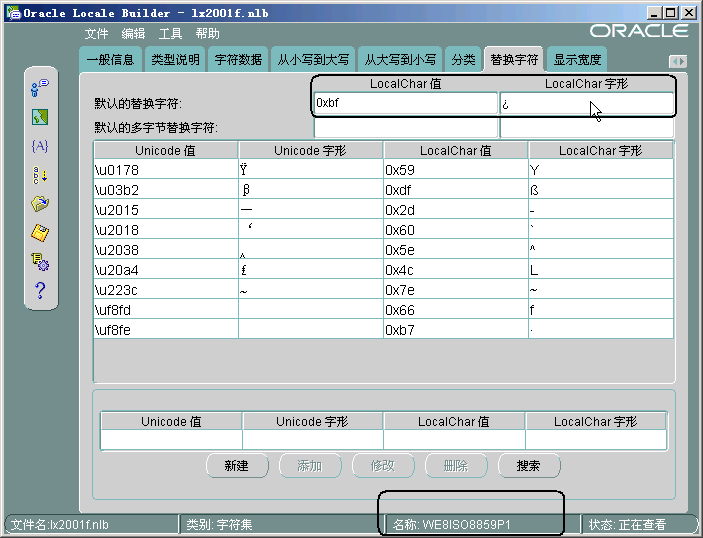Click the territory map icon in sidebar

click(40, 117)
